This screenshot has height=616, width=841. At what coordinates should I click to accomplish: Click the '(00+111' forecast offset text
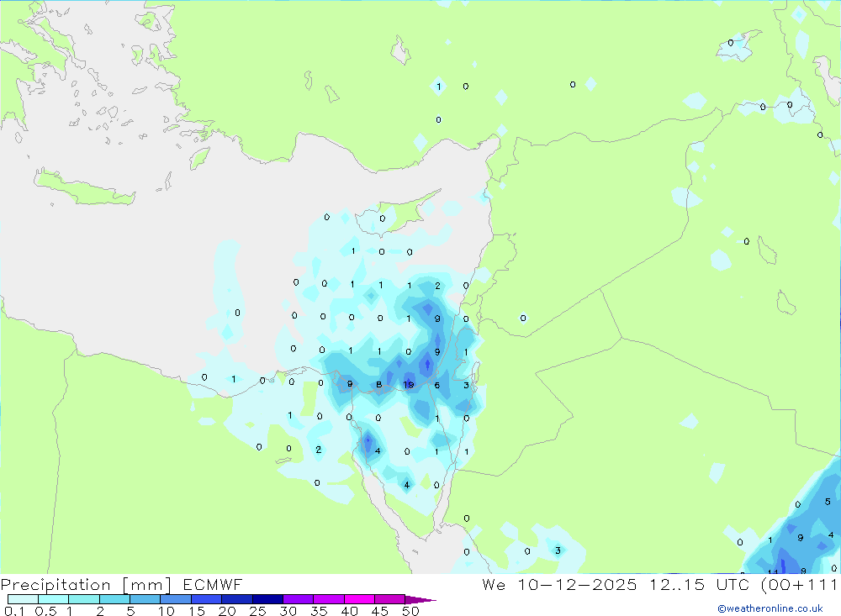pos(799,585)
